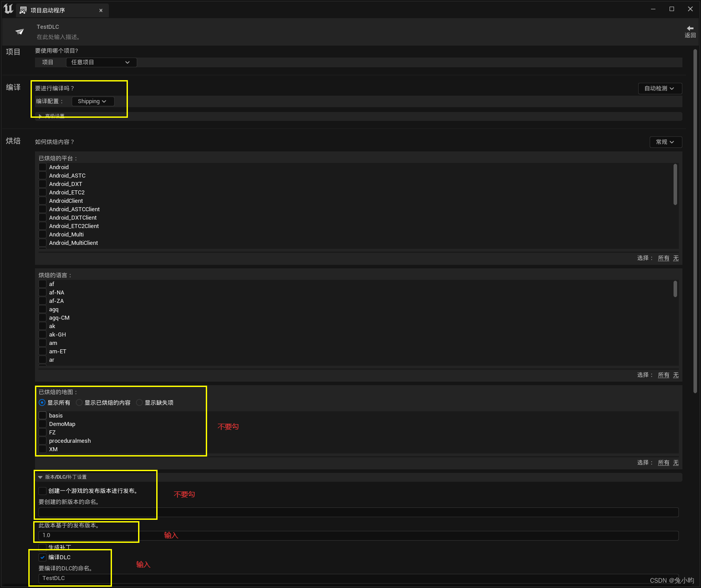The width and height of the screenshot is (701, 588).
Task: Click the paper plane profile icon
Action: click(19, 32)
